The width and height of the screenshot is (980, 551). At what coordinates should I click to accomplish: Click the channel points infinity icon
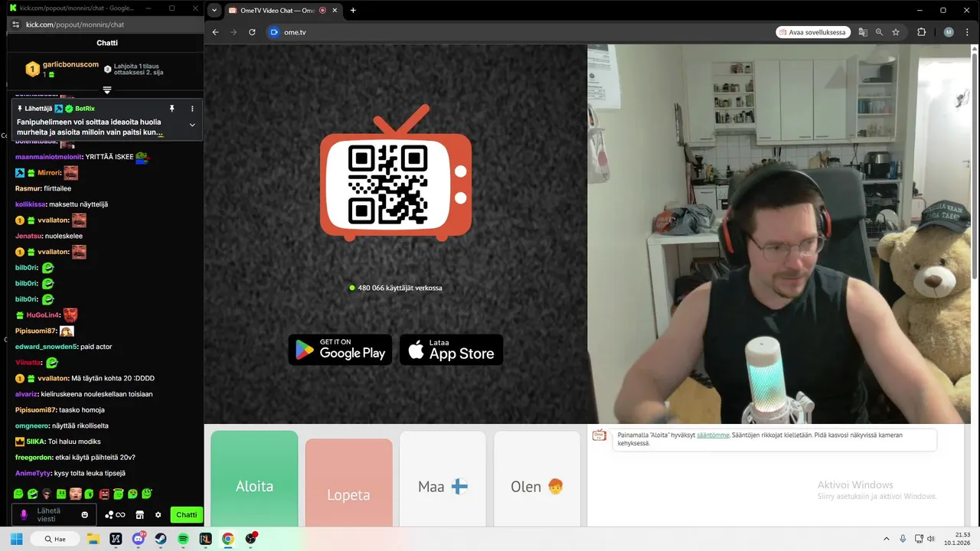[115, 515]
